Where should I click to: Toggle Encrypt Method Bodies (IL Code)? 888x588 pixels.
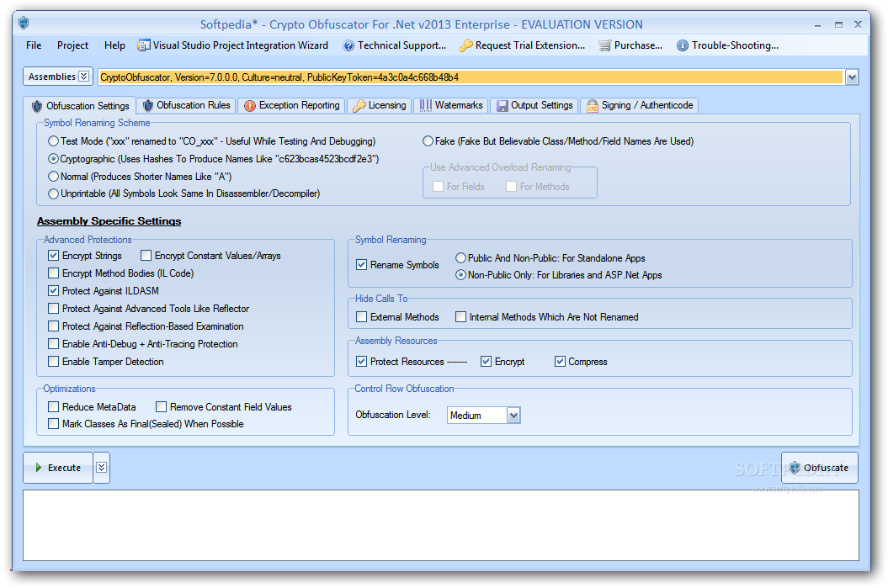[x=53, y=273]
